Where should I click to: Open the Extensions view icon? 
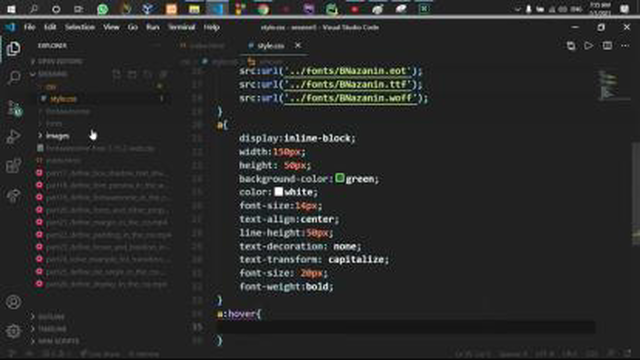point(13,166)
